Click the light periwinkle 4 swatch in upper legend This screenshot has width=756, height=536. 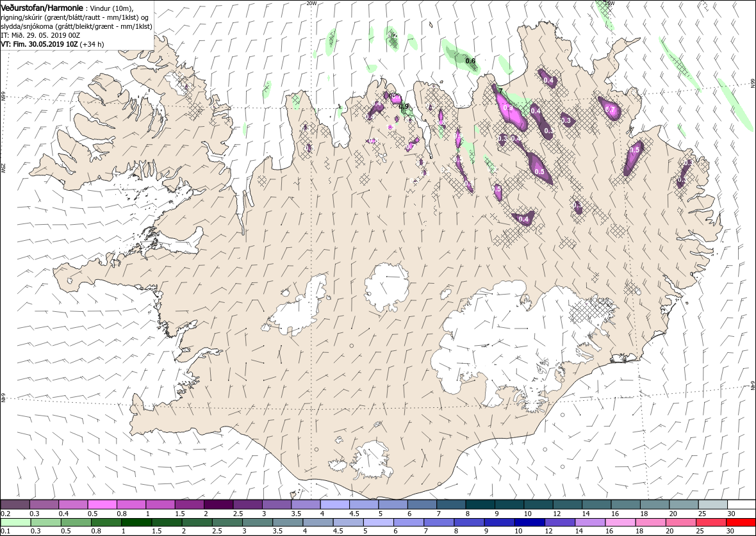pos(334,504)
